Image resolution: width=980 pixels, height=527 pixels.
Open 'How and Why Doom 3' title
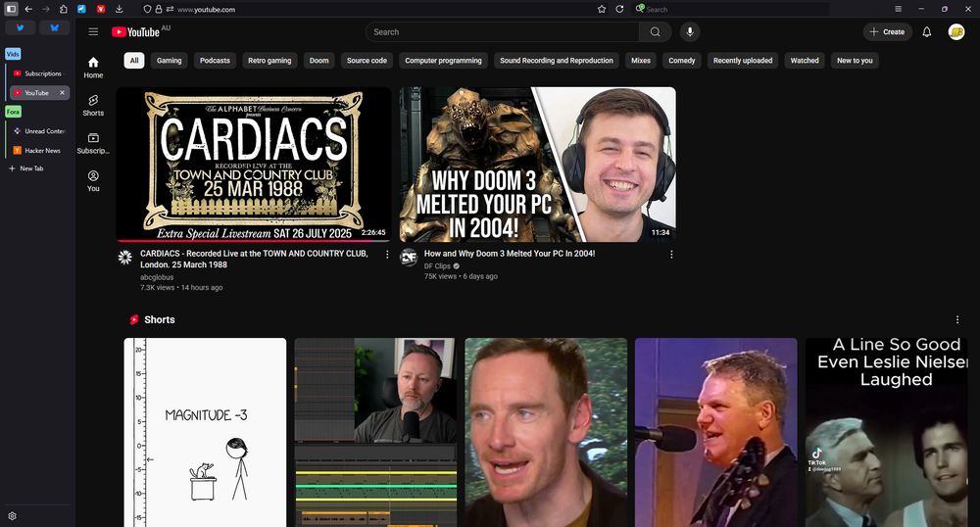pos(510,254)
